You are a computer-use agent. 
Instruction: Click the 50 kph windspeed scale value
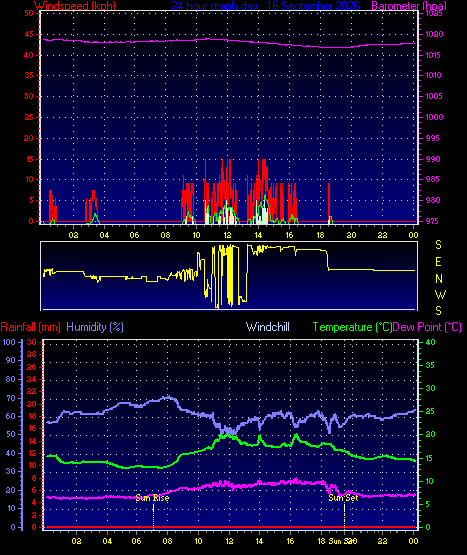click(x=29, y=13)
